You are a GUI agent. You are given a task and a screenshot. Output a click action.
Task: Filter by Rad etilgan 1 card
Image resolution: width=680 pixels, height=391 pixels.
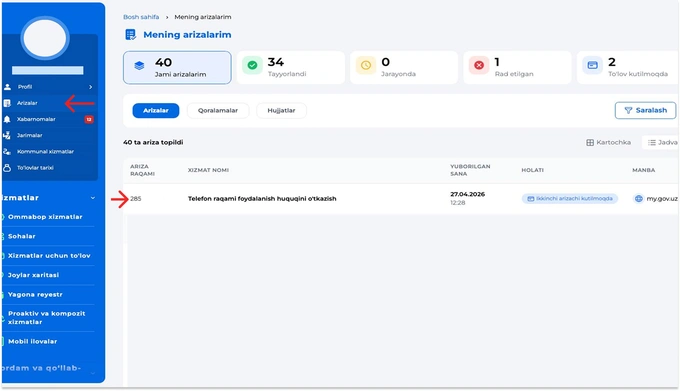(517, 68)
